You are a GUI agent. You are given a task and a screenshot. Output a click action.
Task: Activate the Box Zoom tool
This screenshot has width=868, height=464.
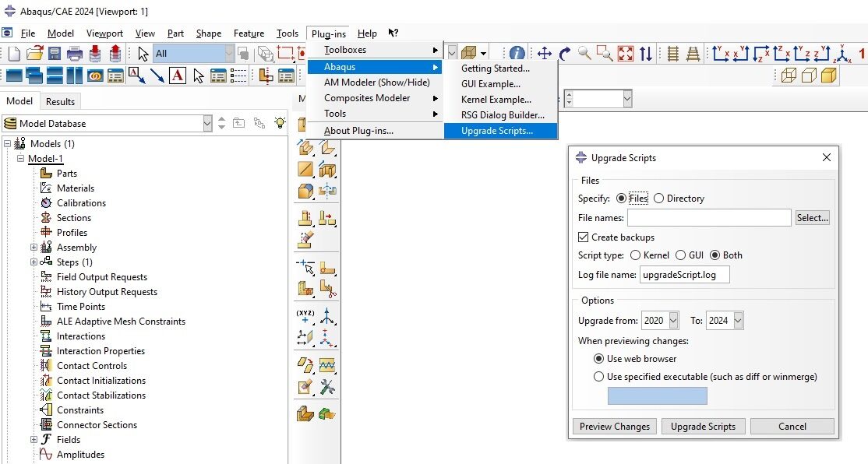pyautogui.click(x=604, y=52)
